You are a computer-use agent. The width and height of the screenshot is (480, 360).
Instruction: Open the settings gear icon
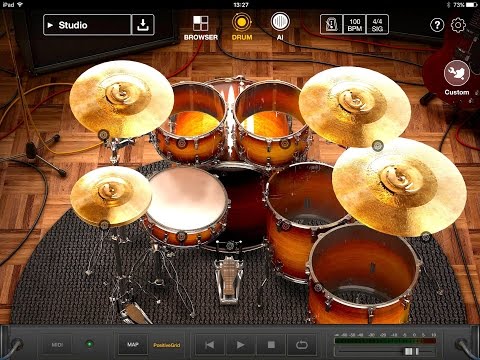(458, 25)
